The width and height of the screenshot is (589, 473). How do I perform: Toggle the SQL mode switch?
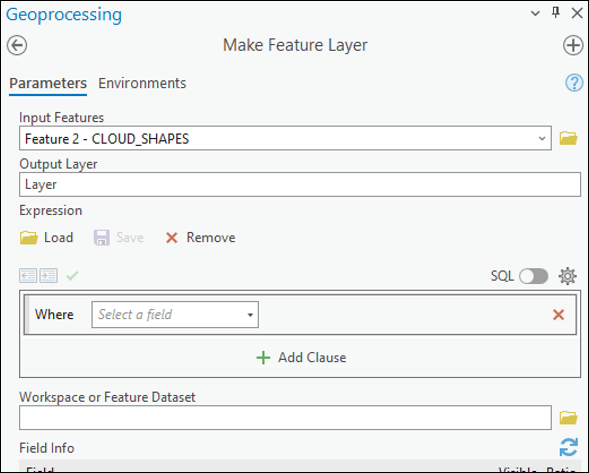point(533,276)
